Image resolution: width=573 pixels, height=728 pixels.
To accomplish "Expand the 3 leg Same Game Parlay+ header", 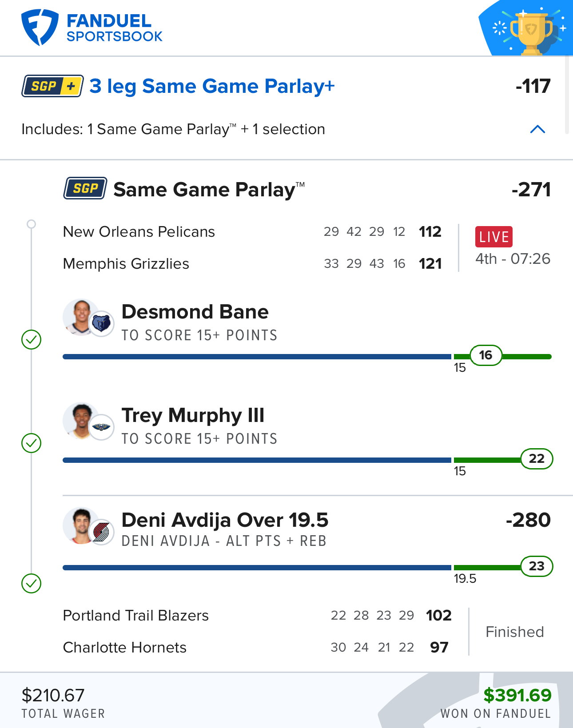I will point(286,86).
